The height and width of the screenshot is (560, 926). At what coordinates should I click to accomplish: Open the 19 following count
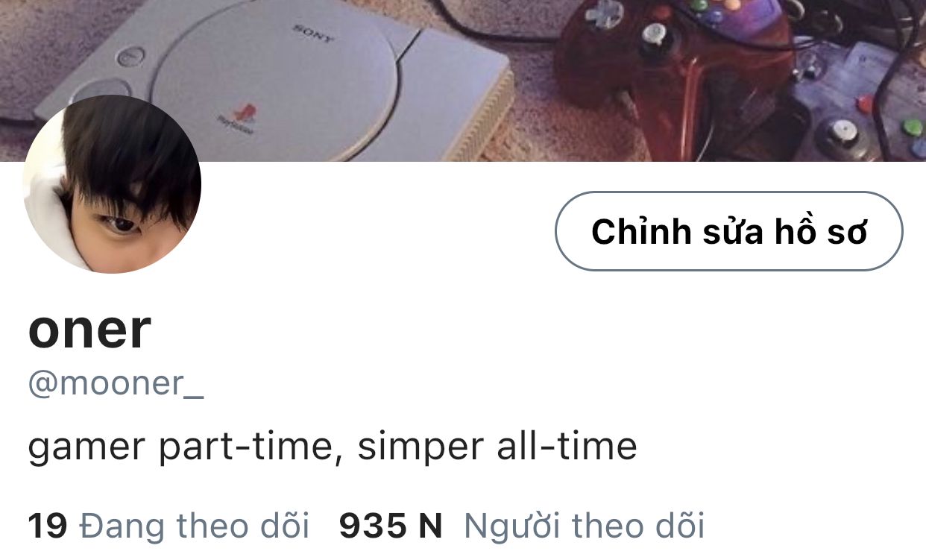point(48,526)
